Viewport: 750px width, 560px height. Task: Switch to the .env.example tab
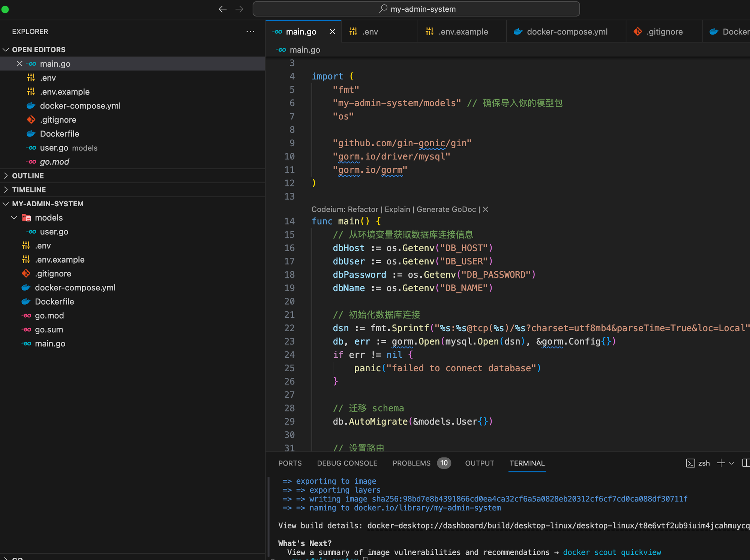(x=462, y=32)
